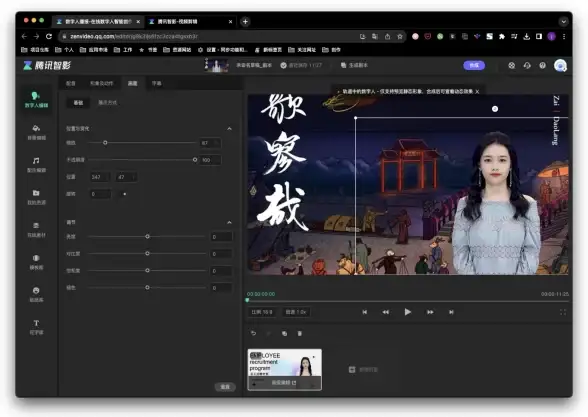Collapse the Position and Transform section
Viewport: 588px width, 417px height.
click(x=229, y=129)
